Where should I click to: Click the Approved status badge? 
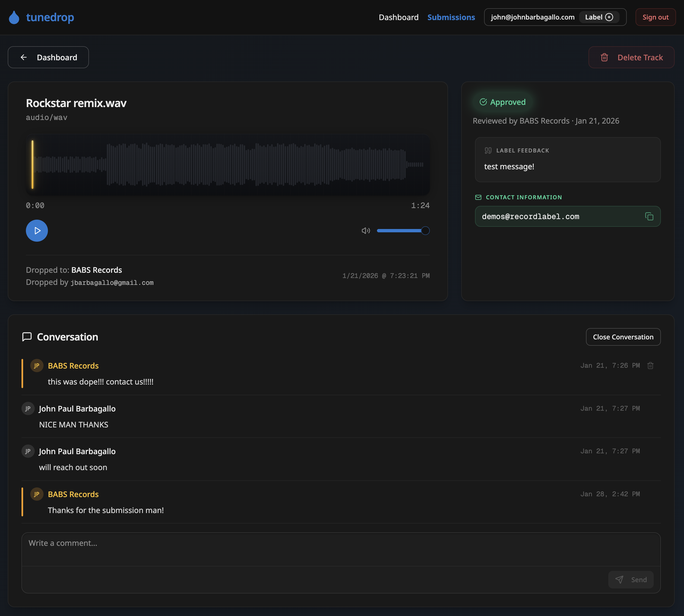(503, 102)
